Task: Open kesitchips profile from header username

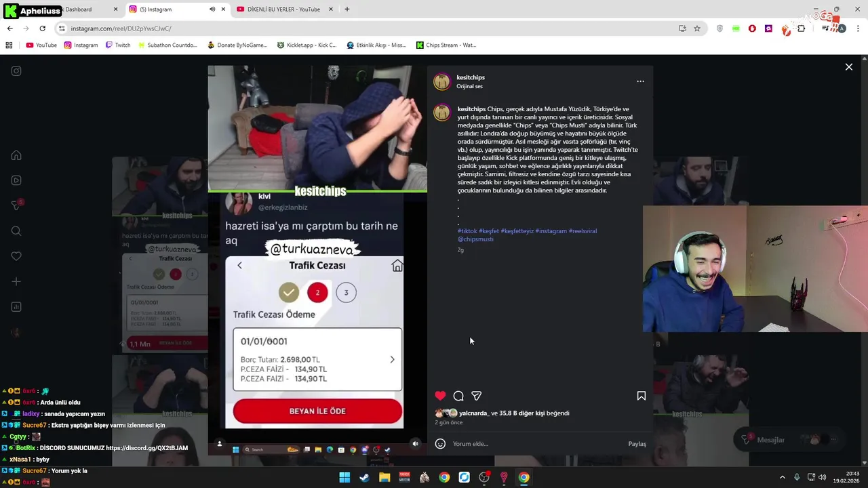Action: tap(471, 77)
